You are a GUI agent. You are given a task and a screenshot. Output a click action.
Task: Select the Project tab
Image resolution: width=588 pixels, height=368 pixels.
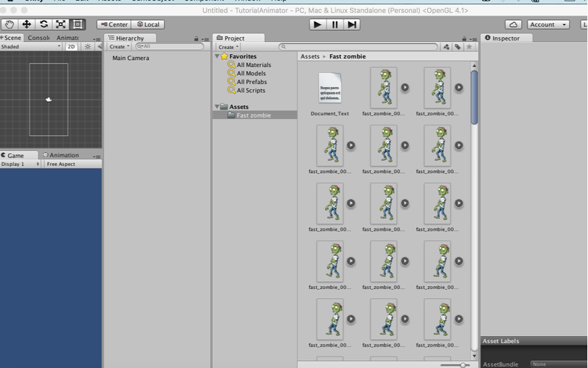click(239, 38)
